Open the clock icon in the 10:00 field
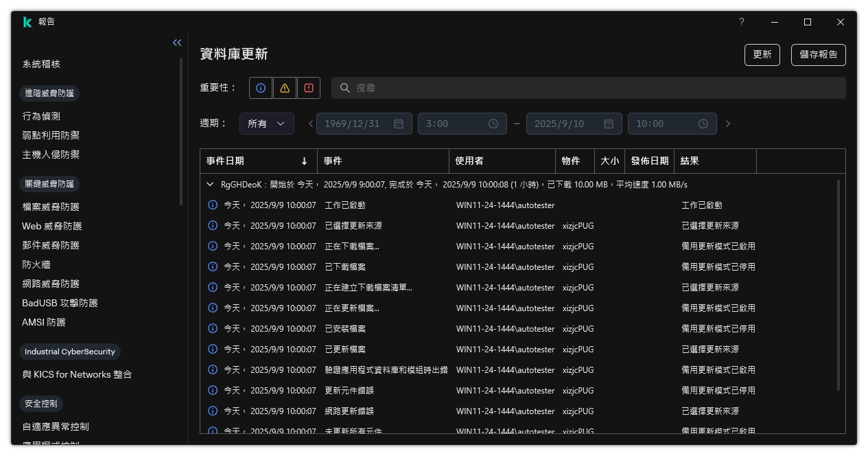This screenshot has height=456, width=868. (x=703, y=124)
